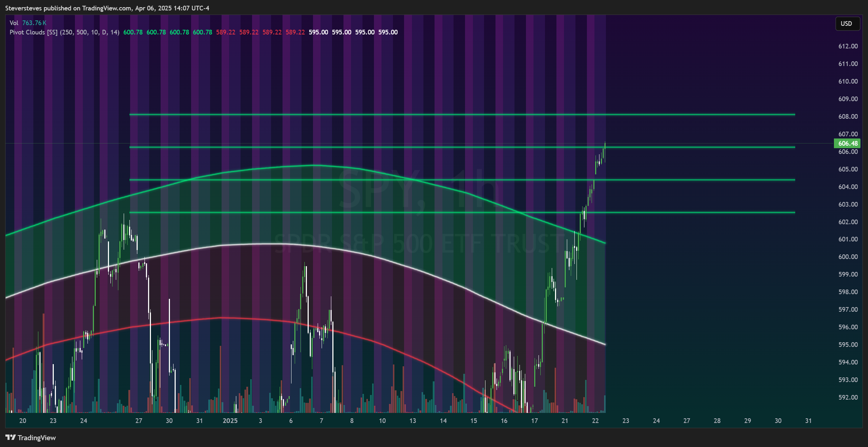The width and height of the screenshot is (868, 447).
Task: Click the 610.00 price axis label
Action: click(x=848, y=81)
